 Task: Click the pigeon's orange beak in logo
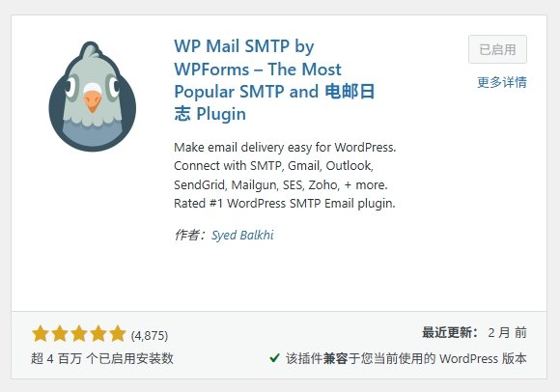(93, 101)
